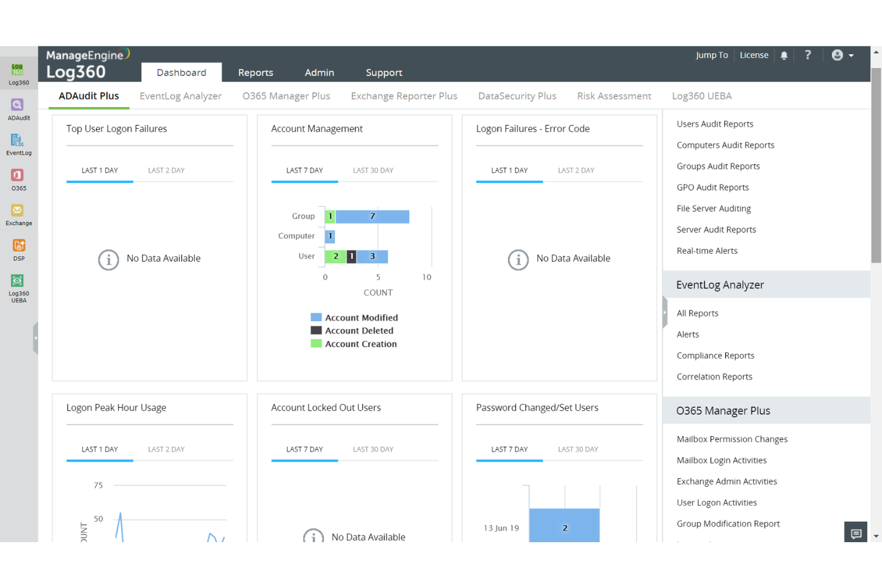Open Group Modification Report link
The height and width of the screenshot is (588, 882).
click(x=728, y=524)
